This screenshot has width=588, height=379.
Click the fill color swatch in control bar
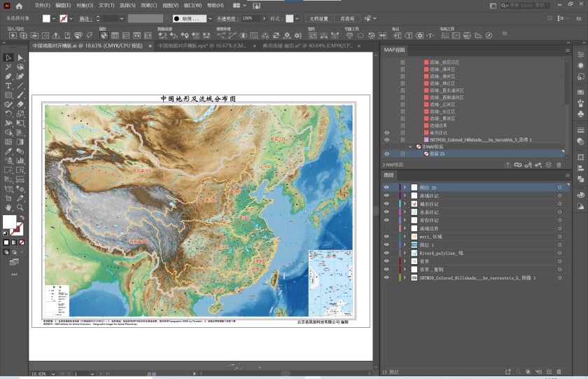click(47, 18)
